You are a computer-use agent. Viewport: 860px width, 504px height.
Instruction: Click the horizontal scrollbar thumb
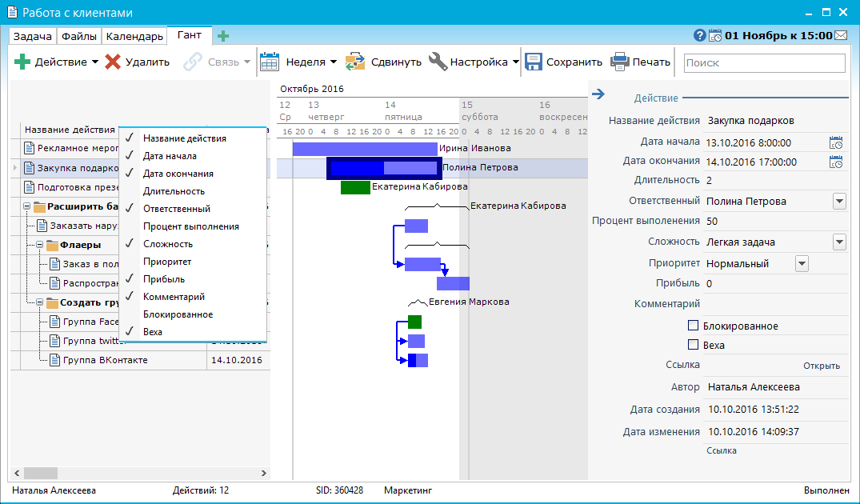point(41,473)
